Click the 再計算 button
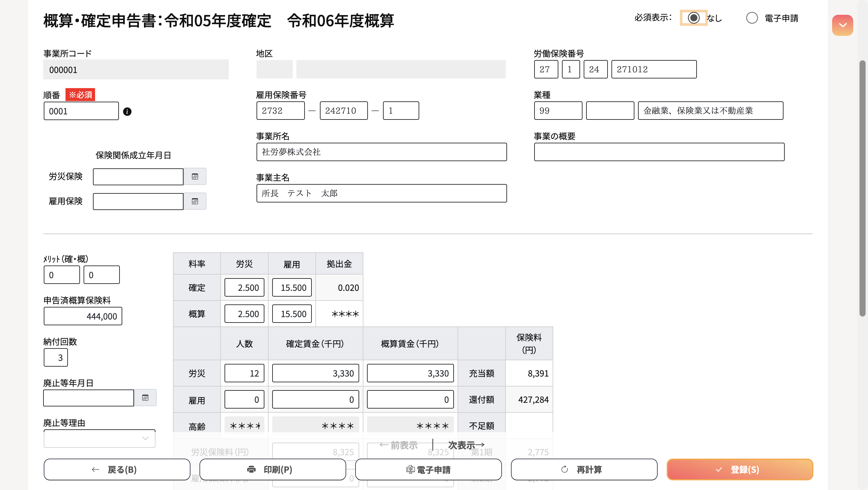Viewport: 868px width, 490px height. point(584,469)
